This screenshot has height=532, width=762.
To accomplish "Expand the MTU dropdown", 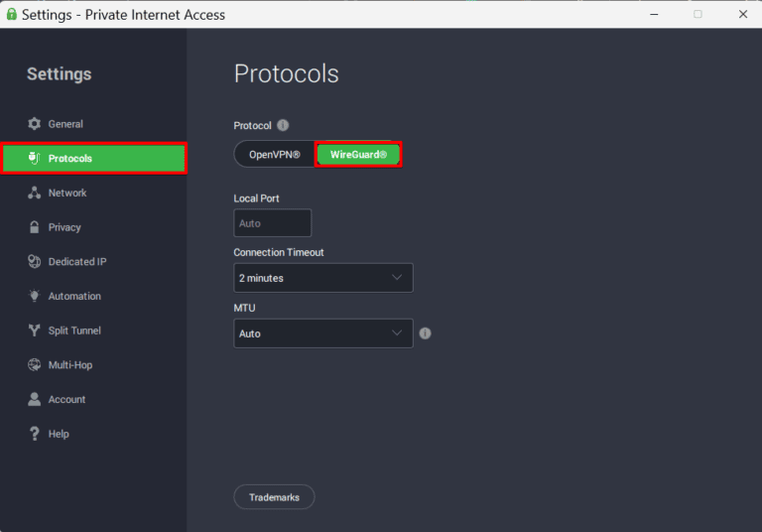I will coord(323,333).
